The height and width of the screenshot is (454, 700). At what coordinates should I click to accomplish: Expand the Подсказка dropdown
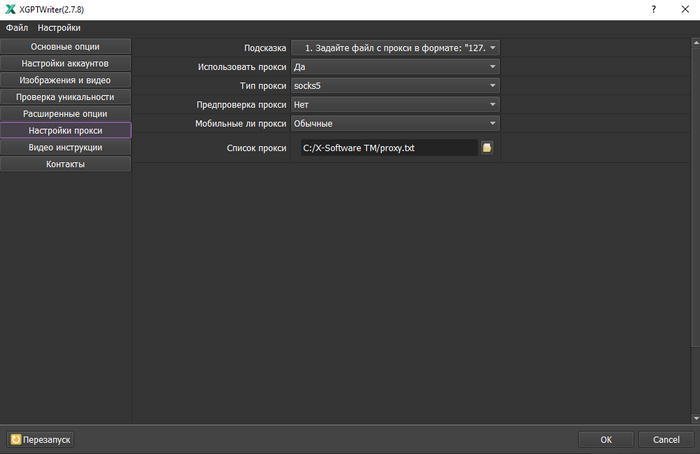395,48
